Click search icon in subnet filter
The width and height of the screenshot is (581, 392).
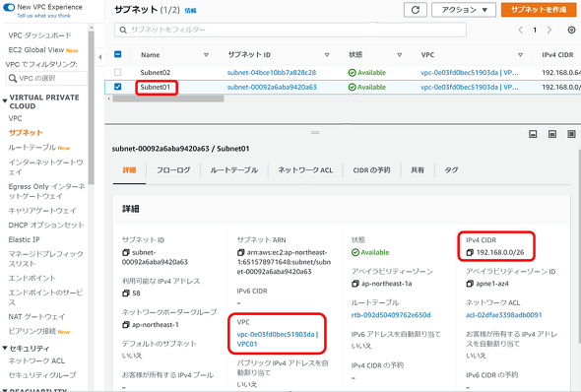click(x=123, y=30)
